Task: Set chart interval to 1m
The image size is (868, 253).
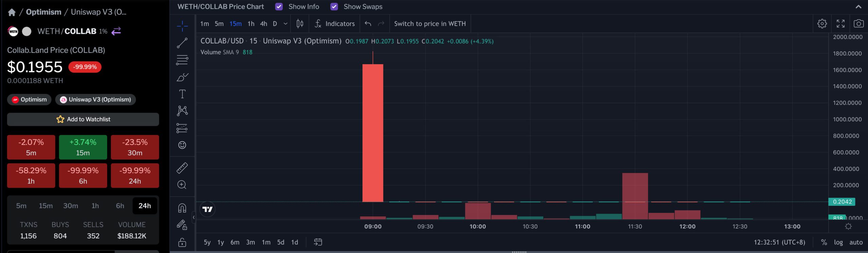Action: point(204,24)
